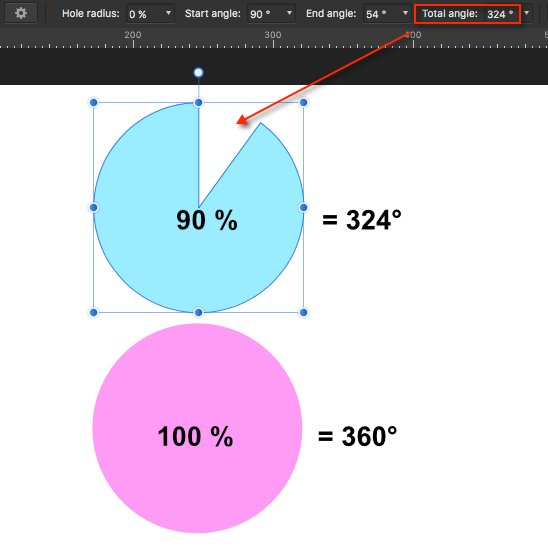
Task: Click the top-right corner selection handle
Action: click(x=303, y=102)
